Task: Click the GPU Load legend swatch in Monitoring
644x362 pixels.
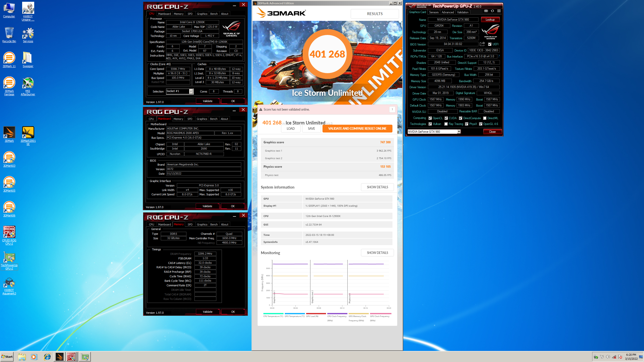Action: 316,313
